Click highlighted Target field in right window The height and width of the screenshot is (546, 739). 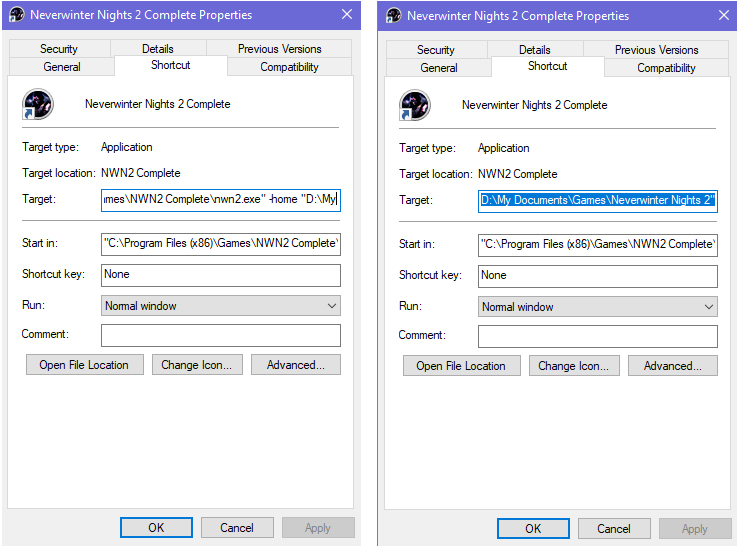pyautogui.click(x=598, y=200)
